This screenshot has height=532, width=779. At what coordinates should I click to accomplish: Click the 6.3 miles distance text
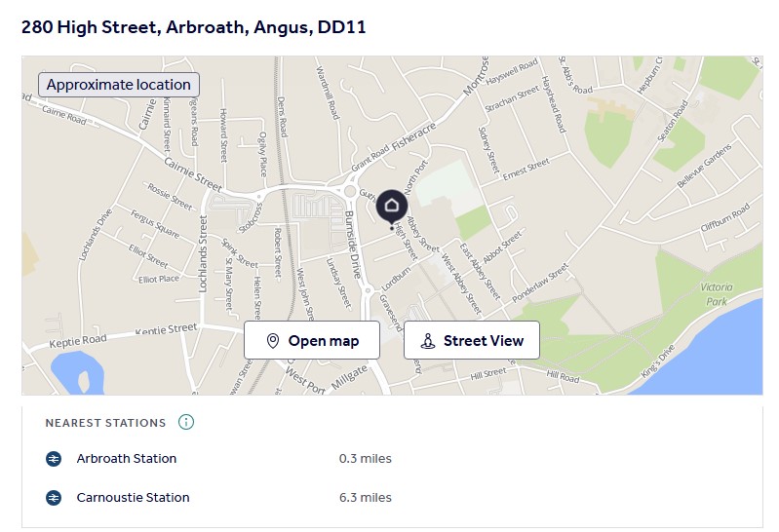366,498
